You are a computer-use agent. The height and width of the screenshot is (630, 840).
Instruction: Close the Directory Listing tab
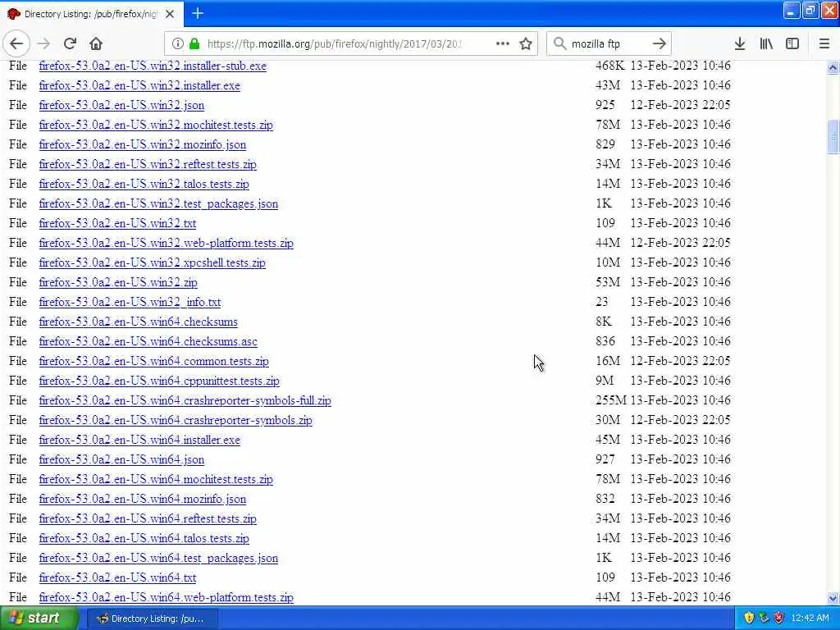tap(170, 14)
